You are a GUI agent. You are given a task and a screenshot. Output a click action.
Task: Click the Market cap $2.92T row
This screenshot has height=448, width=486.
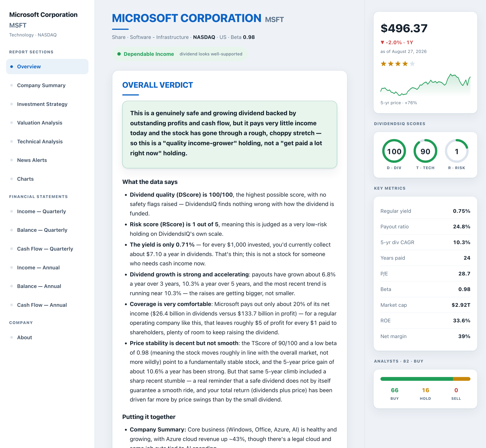click(x=425, y=305)
